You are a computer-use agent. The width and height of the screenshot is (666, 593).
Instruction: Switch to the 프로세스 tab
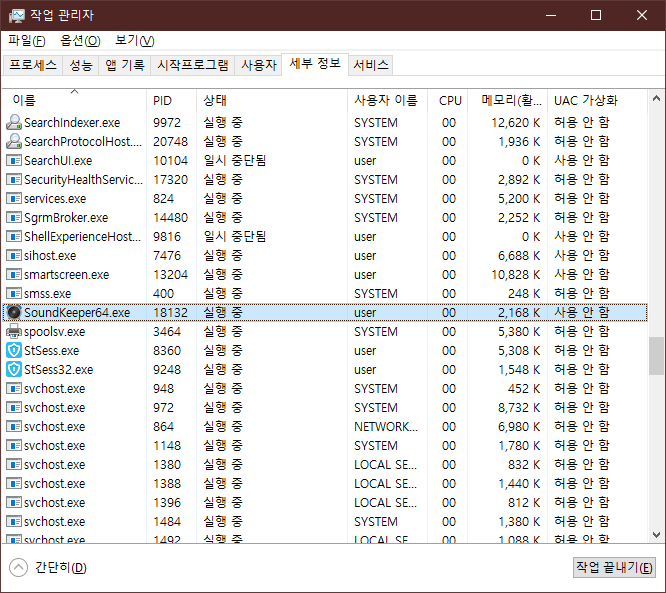(33, 65)
